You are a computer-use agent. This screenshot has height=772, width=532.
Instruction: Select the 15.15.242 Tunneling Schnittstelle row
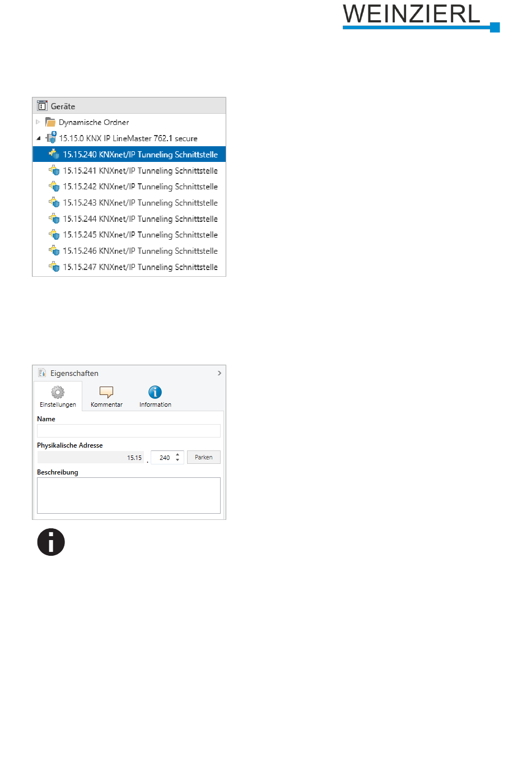pos(129,187)
